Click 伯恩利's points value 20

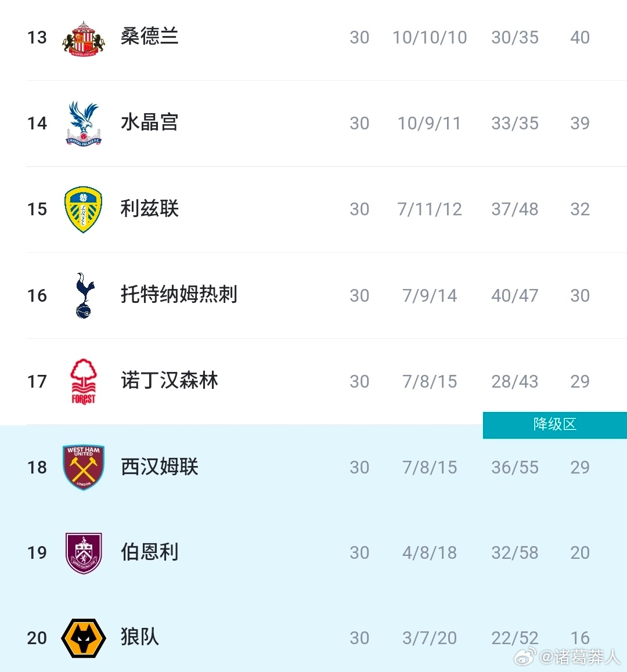pos(579,552)
